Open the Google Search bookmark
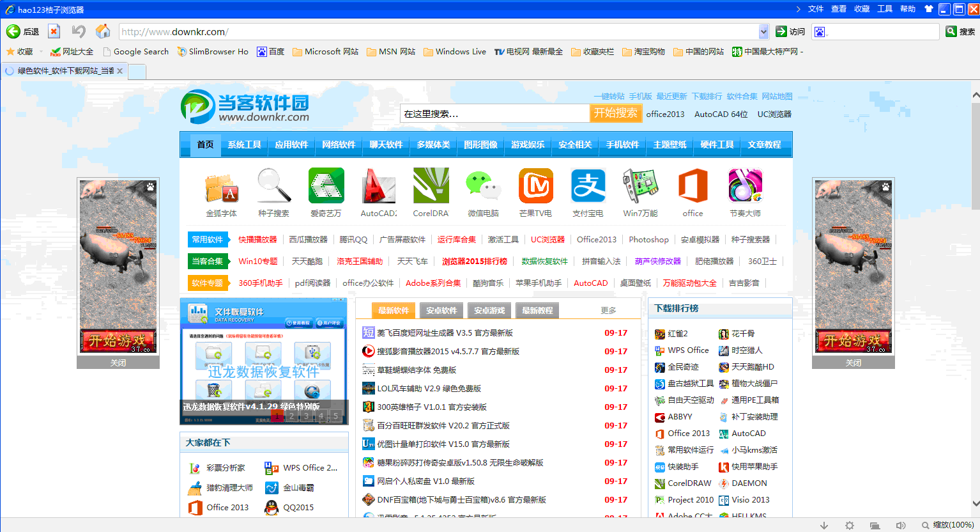This screenshot has width=980, height=532. 135,52
